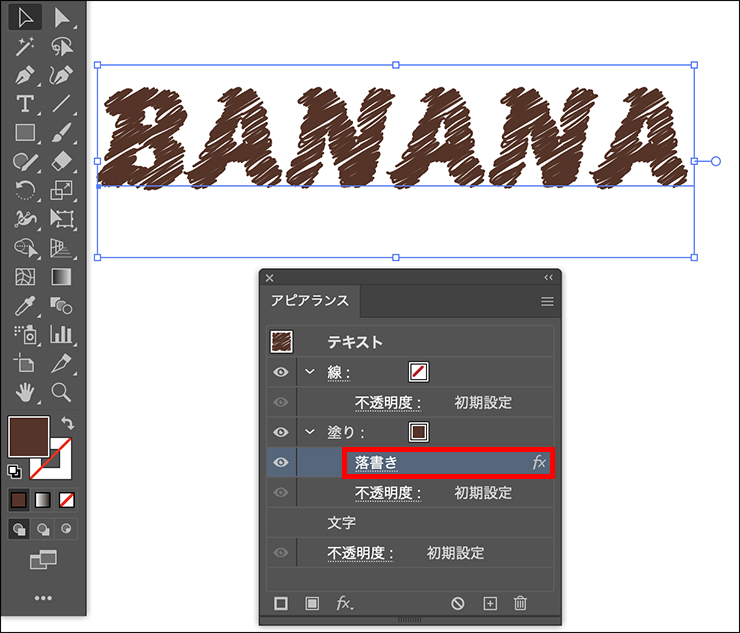The width and height of the screenshot is (740, 633).
Task: Collapse the 塗り fill row chevron
Action: (309, 432)
